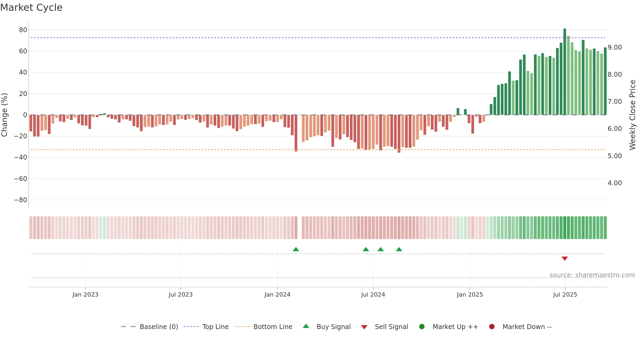Click the green Buy Signal triangle in legend

click(x=306, y=326)
